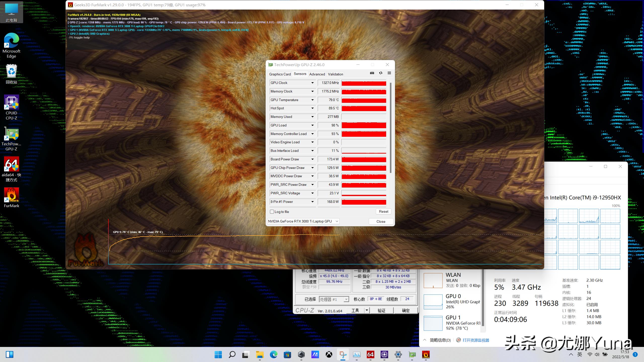Open the GPU selection combo box

(303, 221)
